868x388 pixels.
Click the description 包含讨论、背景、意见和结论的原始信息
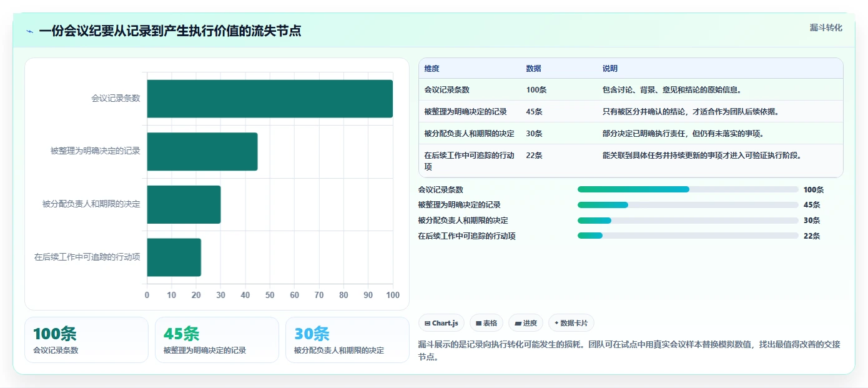[672, 90]
